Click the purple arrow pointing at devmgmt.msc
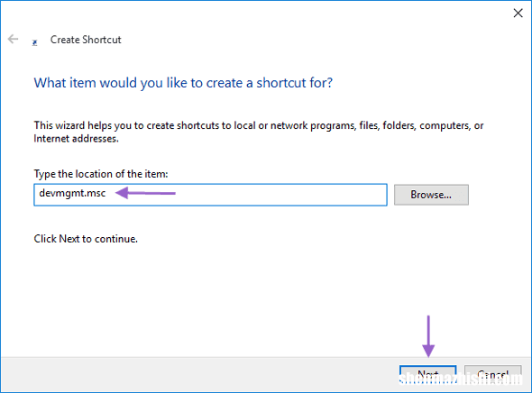Viewport: 532px width, 393px height. pyautogui.click(x=145, y=193)
